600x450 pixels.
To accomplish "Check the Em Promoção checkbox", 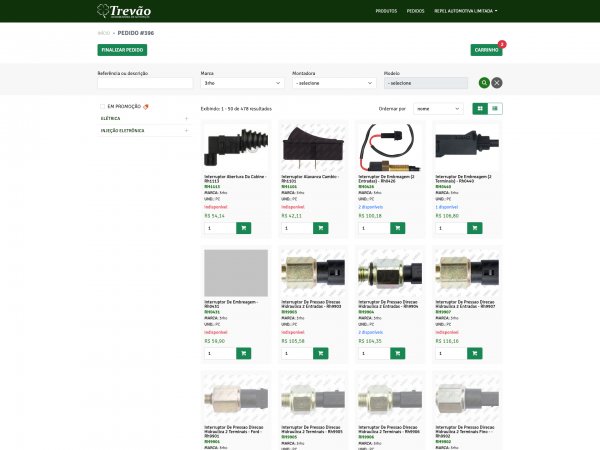I will (103, 105).
